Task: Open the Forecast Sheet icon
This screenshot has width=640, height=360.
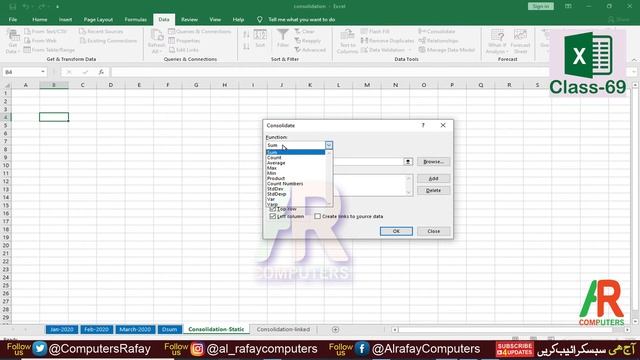Action: pos(520,41)
